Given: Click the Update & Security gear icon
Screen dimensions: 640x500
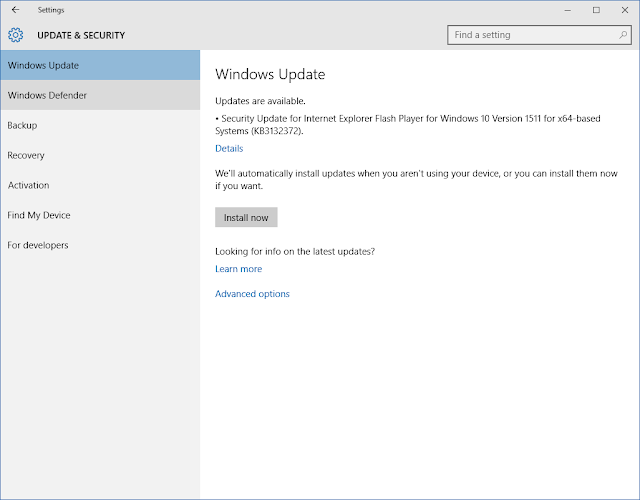Looking at the screenshot, I should click(16, 35).
